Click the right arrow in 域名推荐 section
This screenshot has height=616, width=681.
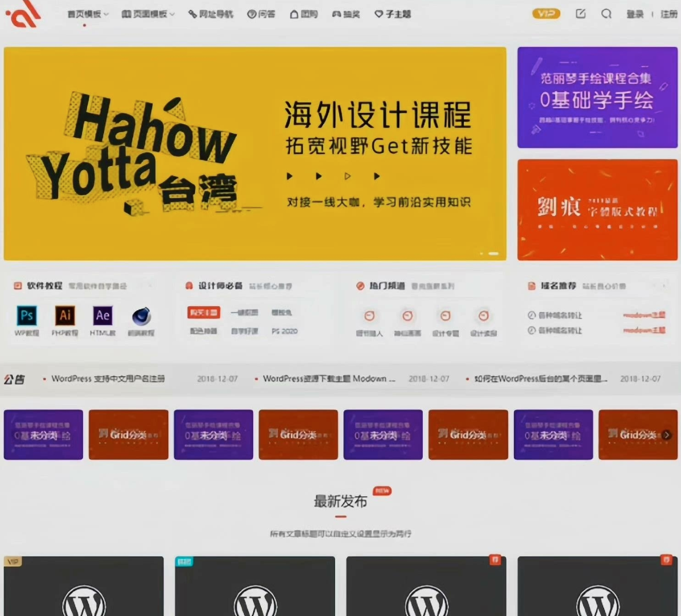[663, 286]
